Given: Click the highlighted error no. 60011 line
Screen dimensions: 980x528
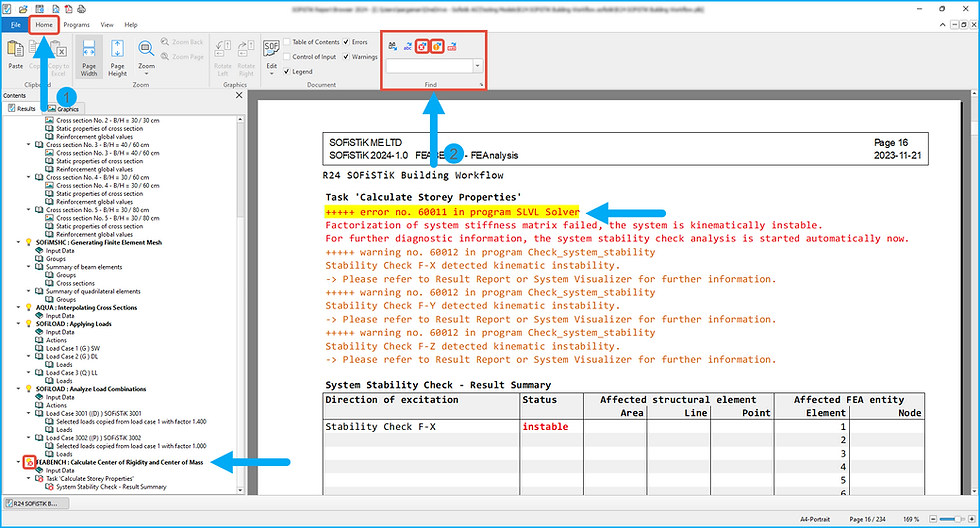Looking at the screenshot, I should 452,212.
